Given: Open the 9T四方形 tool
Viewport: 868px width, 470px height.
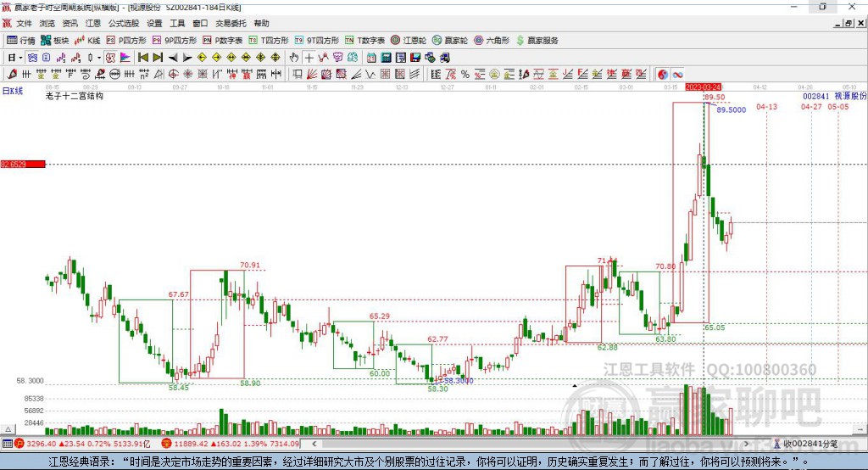Looking at the screenshot, I should click(317, 41).
